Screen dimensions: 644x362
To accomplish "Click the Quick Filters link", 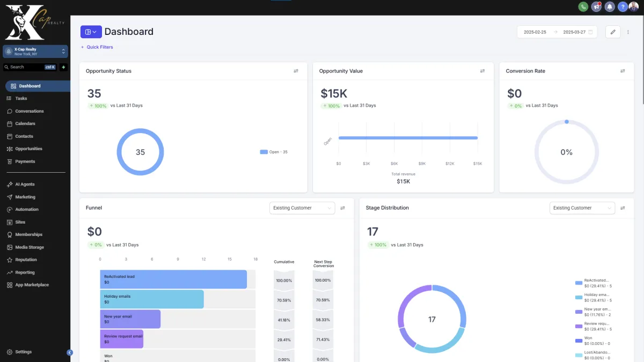I will click(x=97, y=47).
